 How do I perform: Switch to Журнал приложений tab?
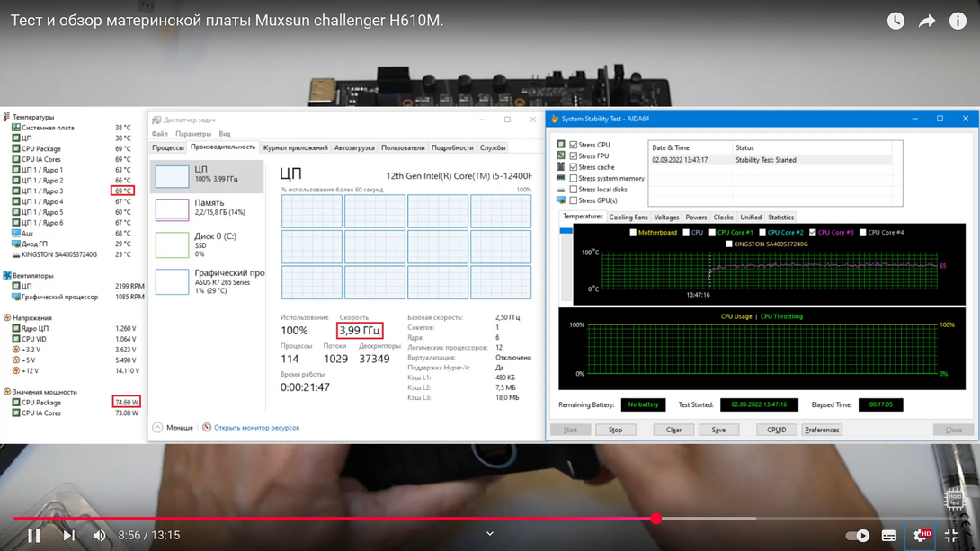(x=294, y=148)
